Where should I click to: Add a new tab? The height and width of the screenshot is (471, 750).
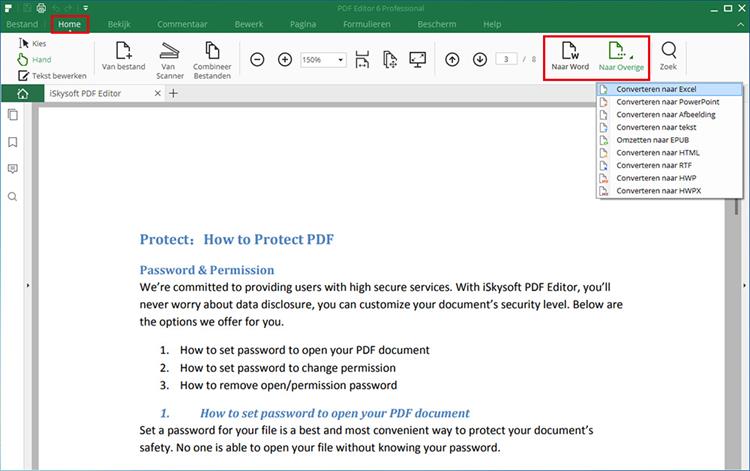click(174, 93)
